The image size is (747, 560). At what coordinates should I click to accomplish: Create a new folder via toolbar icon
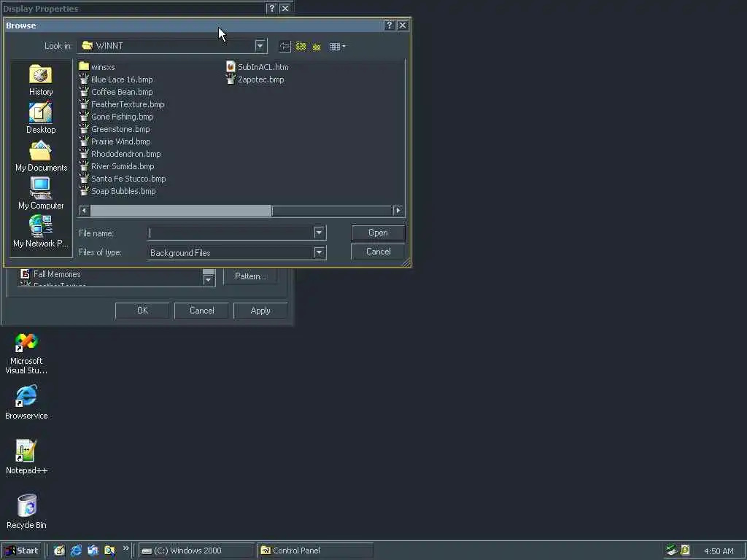click(x=317, y=46)
